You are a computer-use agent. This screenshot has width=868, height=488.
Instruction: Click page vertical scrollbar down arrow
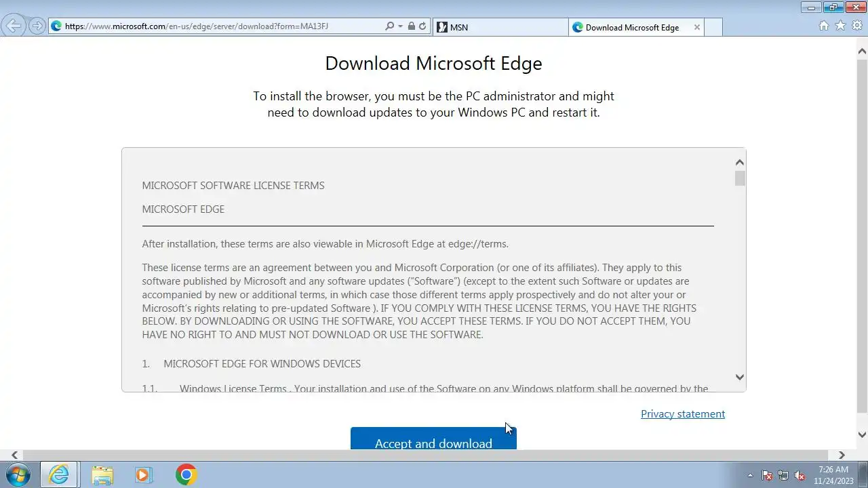tap(863, 435)
